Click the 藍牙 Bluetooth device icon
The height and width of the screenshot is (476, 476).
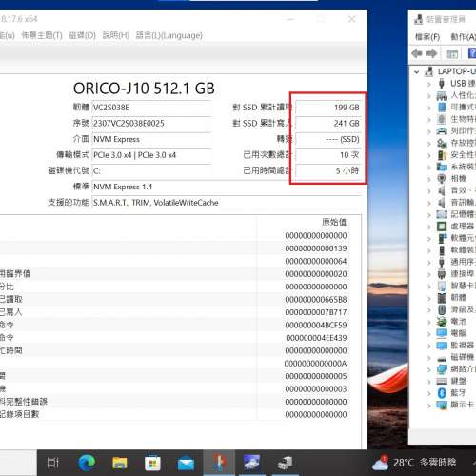point(442,393)
